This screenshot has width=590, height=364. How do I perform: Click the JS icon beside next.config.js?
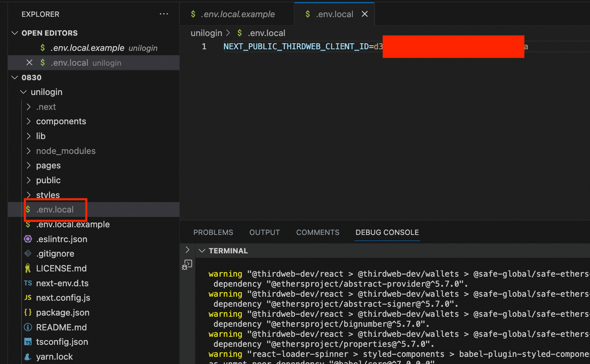(x=28, y=298)
